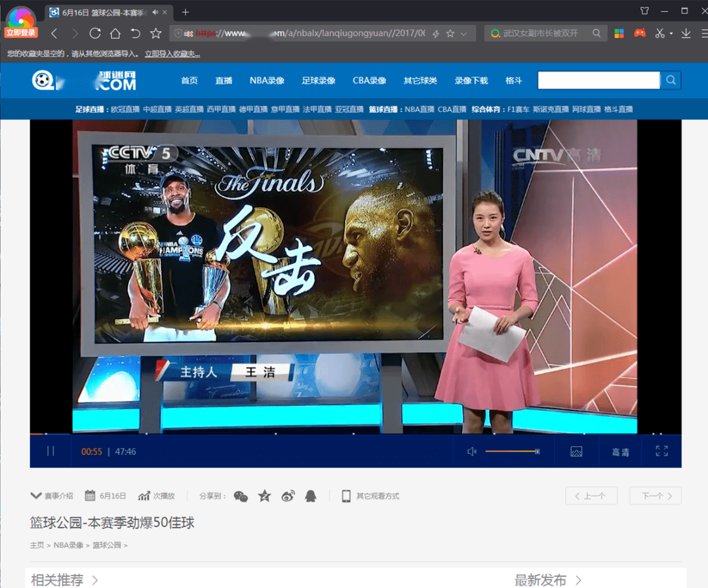The image size is (708, 588).
Task: Reload the page with the browser refresh icon
Action: [95, 33]
